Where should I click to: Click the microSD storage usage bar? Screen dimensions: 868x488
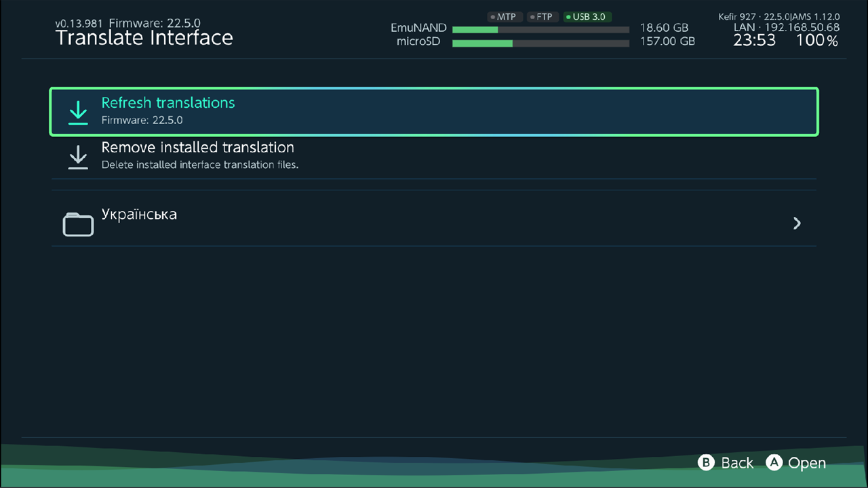coord(540,43)
